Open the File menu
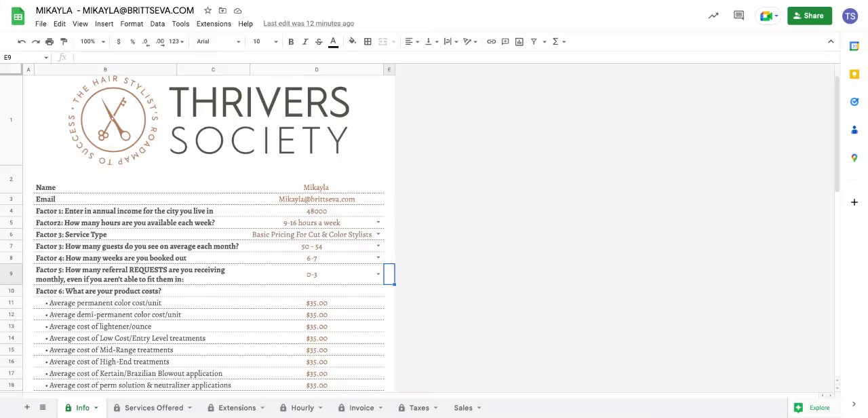The image size is (868, 418). click(41, 24)
